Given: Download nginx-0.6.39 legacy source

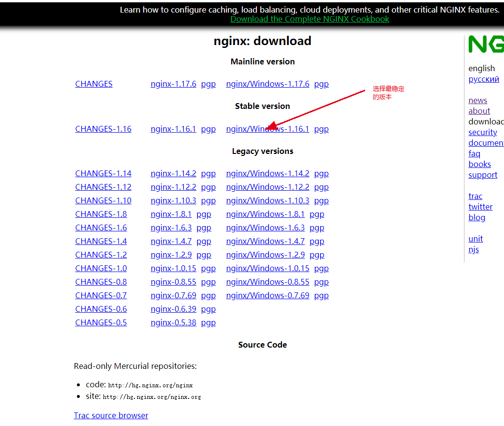Looking at the screenshot, I should (x=173, y=308).
